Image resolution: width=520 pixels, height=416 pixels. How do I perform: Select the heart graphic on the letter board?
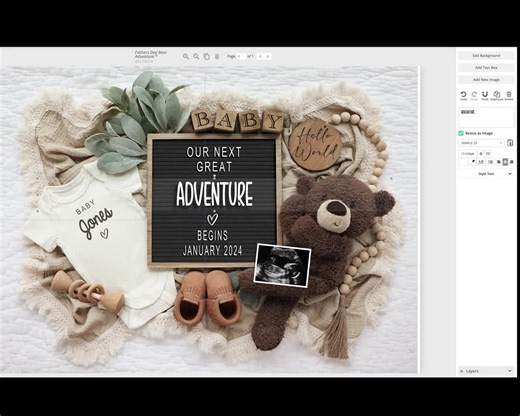pyautogui.click(x=212, y=219)
